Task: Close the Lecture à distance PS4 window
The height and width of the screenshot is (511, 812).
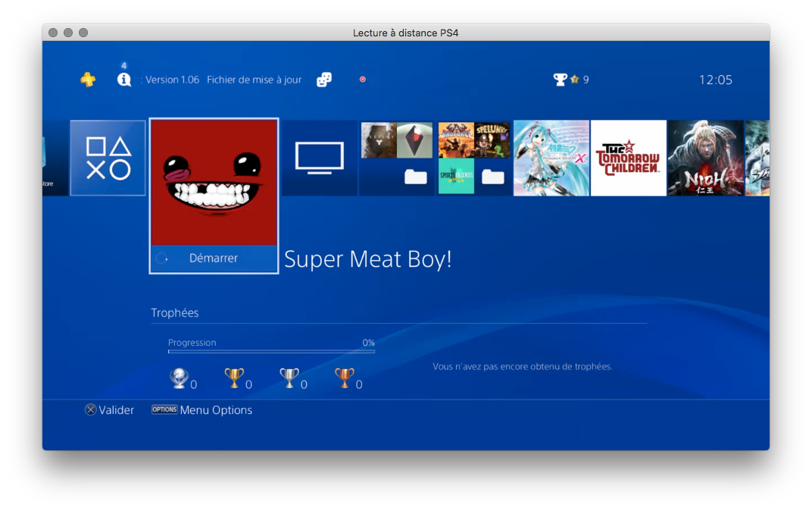Action: [x=53, y=33]
